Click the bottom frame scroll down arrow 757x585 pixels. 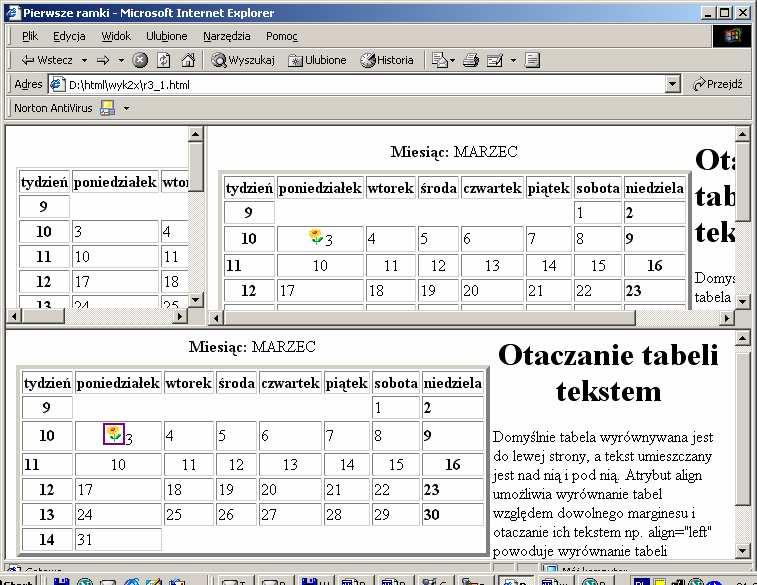pos(743,550)
